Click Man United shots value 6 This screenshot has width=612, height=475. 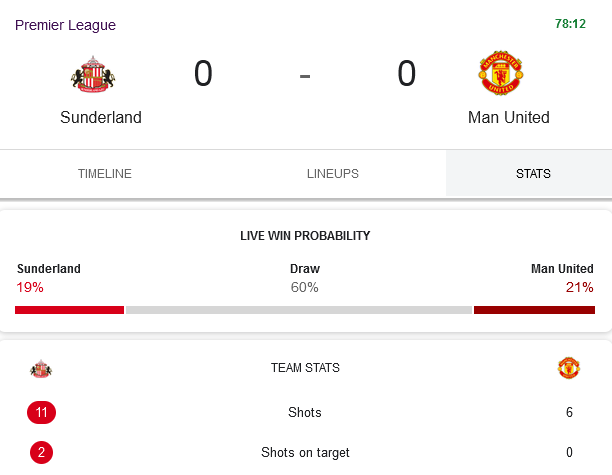tap(569, 412)
